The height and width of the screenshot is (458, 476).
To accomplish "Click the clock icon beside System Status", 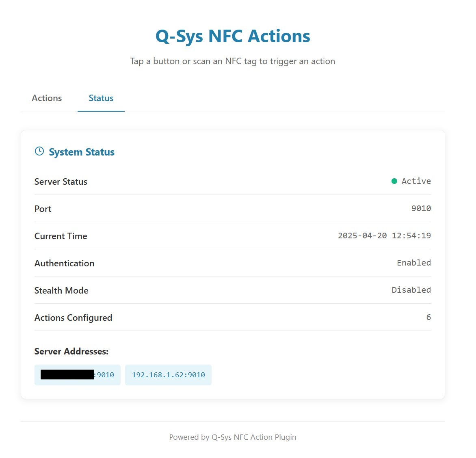I will point(39,151).
